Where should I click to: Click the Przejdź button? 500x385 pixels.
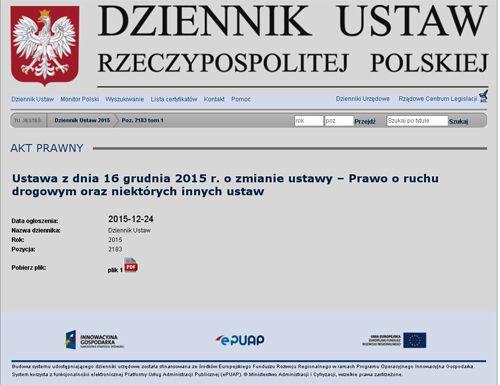tap(365, 122)
